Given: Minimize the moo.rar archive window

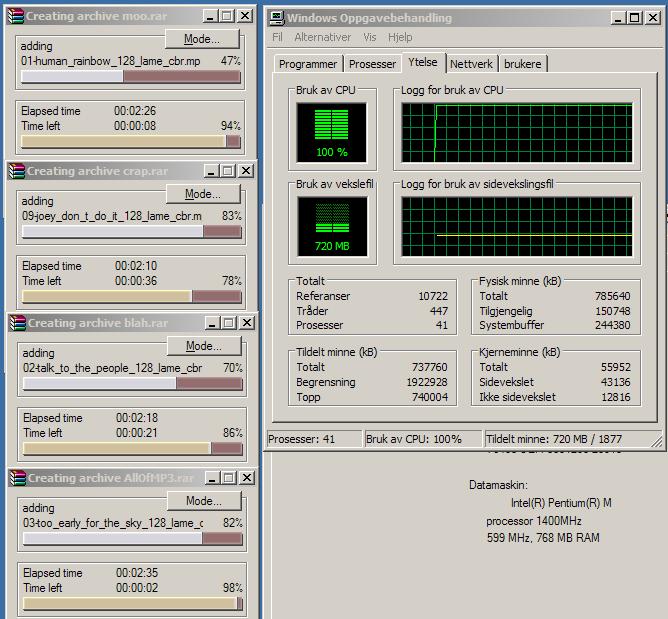Looking at the screenshot, I should (x=210, y=16).
